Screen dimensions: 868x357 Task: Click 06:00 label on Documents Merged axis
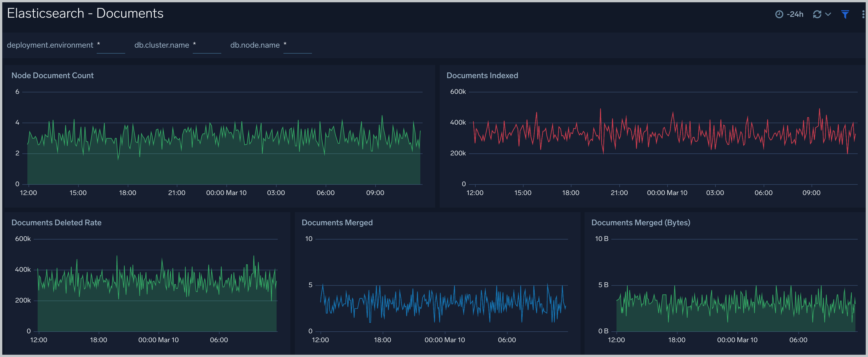tap(507, 340)
